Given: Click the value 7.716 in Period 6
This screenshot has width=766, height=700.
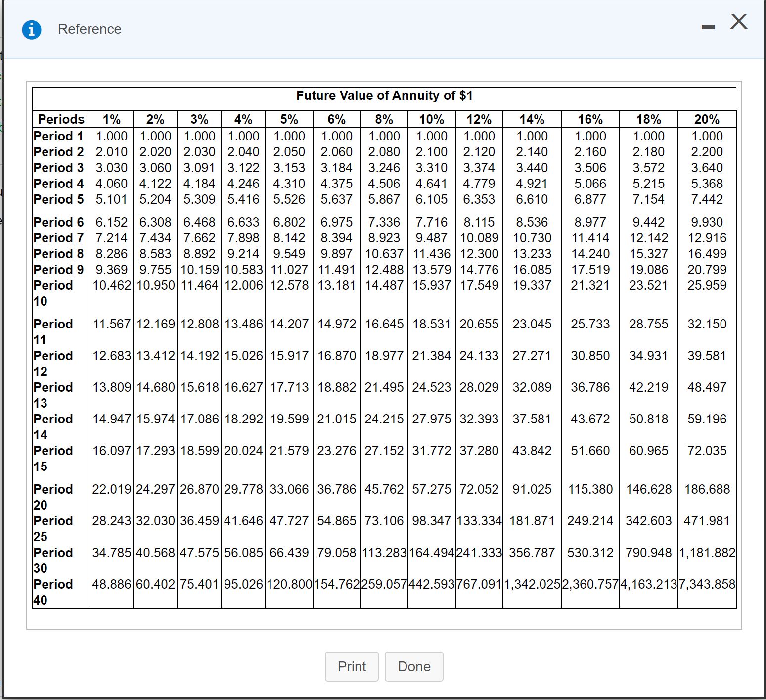Looking at the screenshot, I should (x=432, y=222).
